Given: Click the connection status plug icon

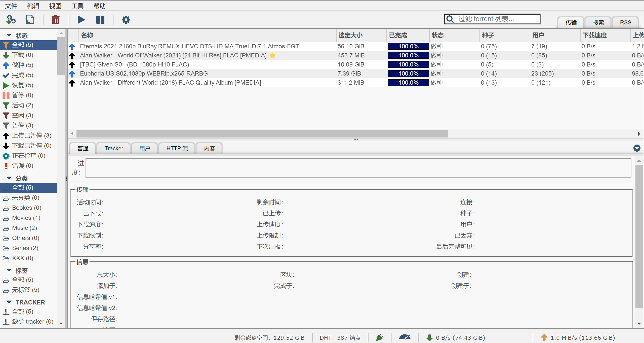Looking at the screenshot, I should point(380,337).
